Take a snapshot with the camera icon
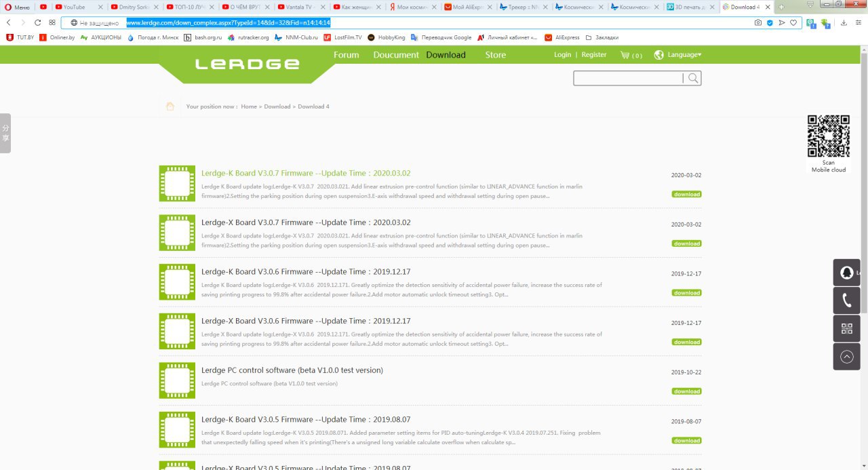 pyautogui.click(x=758, y=22)
